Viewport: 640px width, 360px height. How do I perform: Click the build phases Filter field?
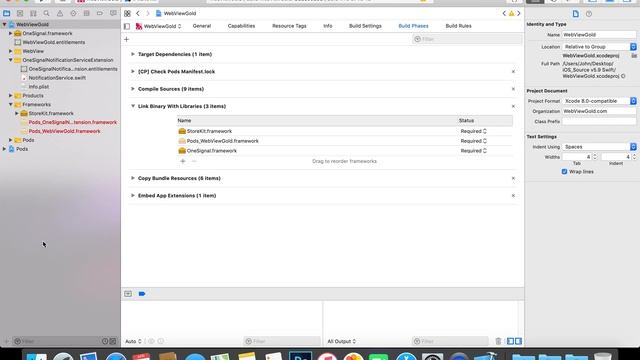pos(467,39)
